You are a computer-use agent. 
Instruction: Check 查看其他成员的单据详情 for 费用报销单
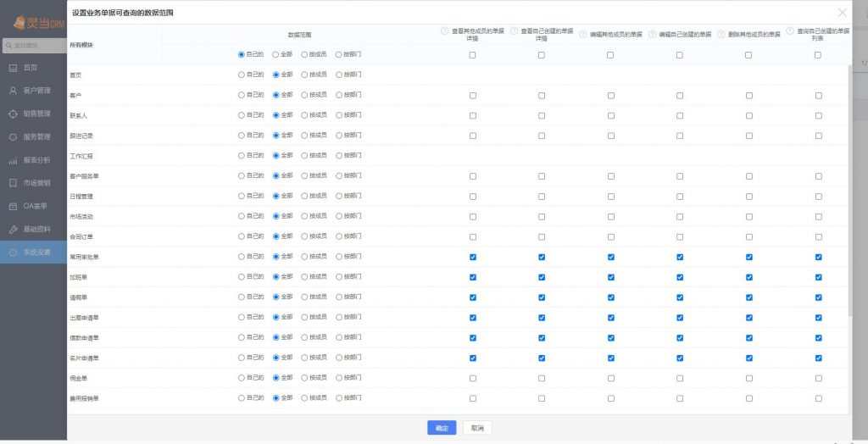point(473,398)
